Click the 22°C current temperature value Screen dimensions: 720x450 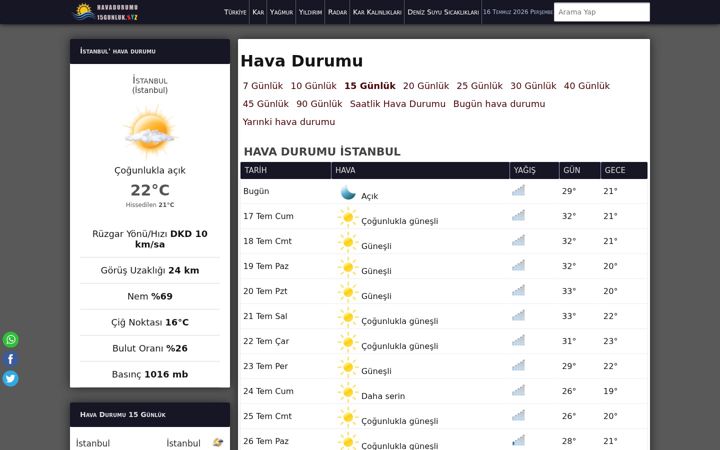coord(150,190)
